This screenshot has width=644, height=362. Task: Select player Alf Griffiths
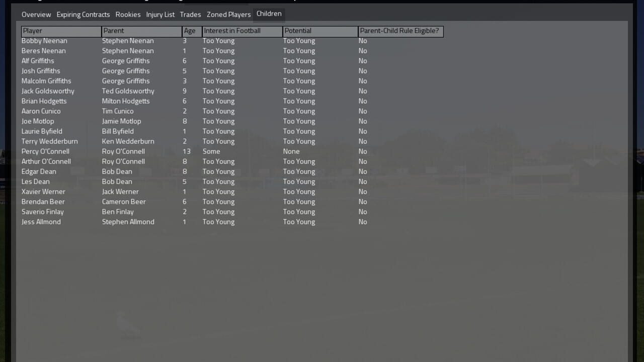(x=38, y=61)
